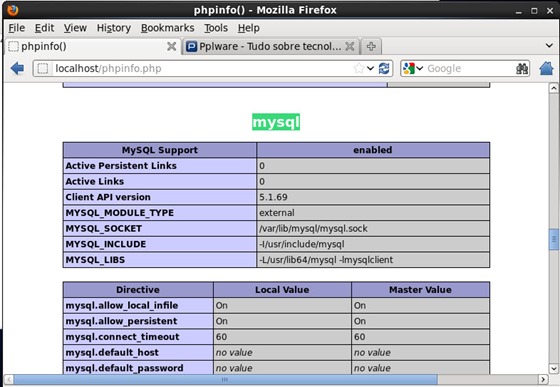Screen dimensions: 560x387
Task: Click the Directive column header
Action: click(x=138, y=290)
